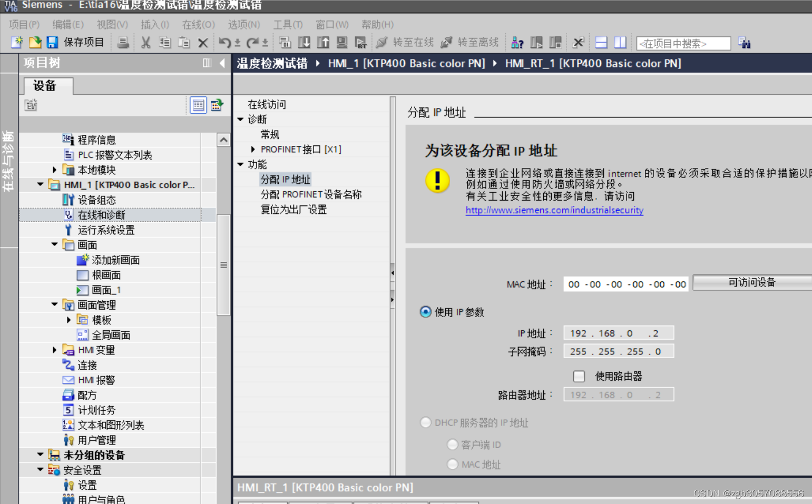812x504 pixels.
Task: Click the New Project toolbar icon
Action: pyautogui.click(x=17, y=42)
